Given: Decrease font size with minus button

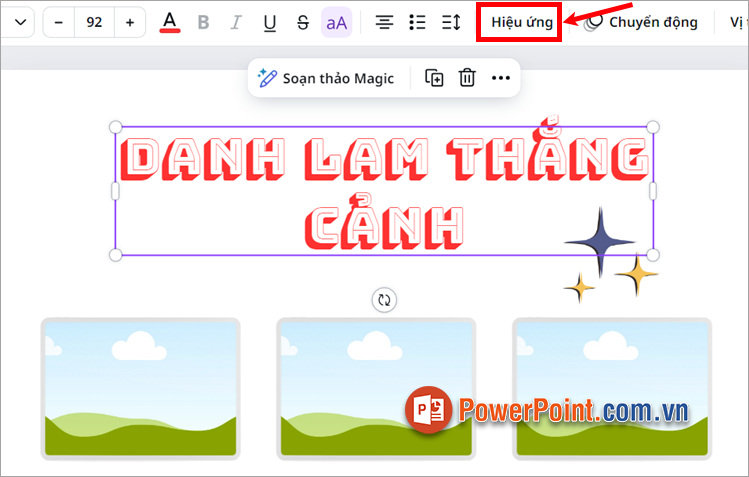Looking at the screenshot, I should pos(59,22).
